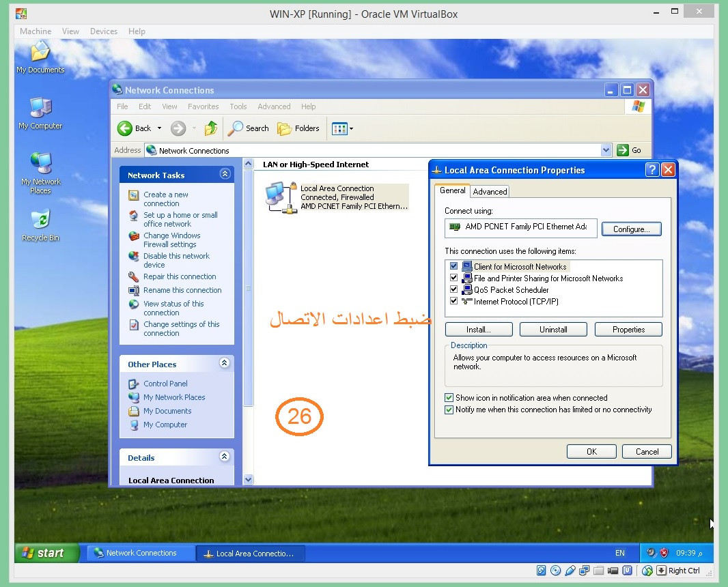Click the Windows start button

pyautogui.click(x=46, y=553)
